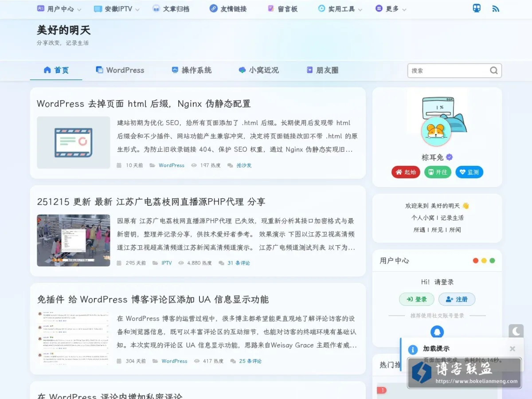The height and width of the screenshot is (399, 532).
Task: Click the yellow dot in 用户中心 header
Action: point(484,261)
